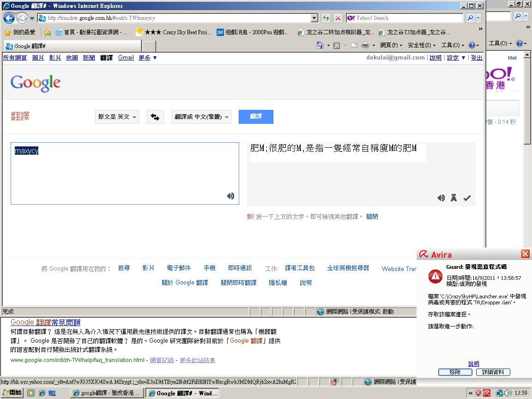
Task: Click the Yahoo! Search box
Action: click(x=405, y=18)
